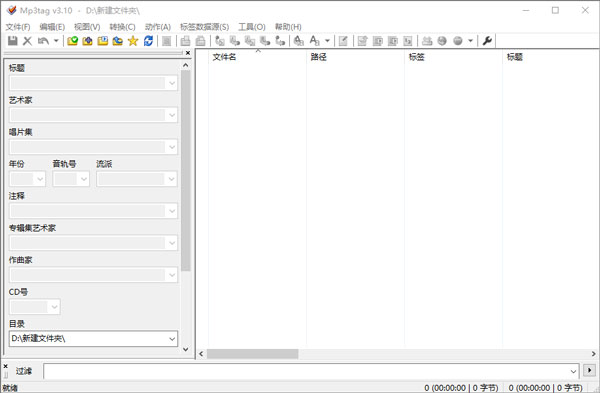Expand the 专辑集艺术家 field dropdown

point(172,243)
